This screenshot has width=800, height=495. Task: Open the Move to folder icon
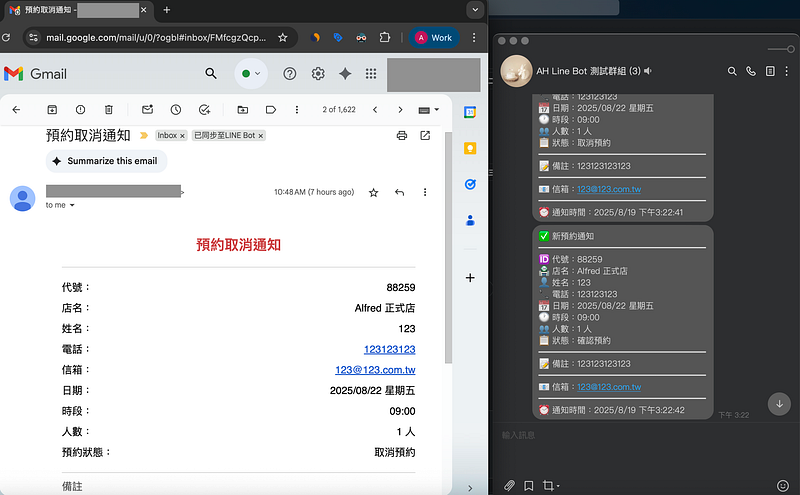click(243, 110)
